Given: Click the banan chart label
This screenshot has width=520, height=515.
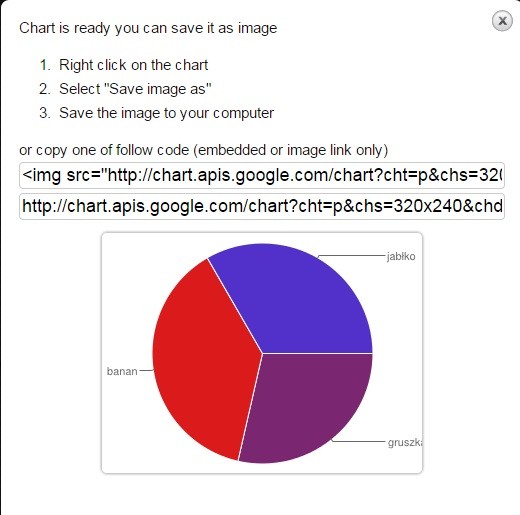Looking at the screenshot, I should [x=122, y=371].
